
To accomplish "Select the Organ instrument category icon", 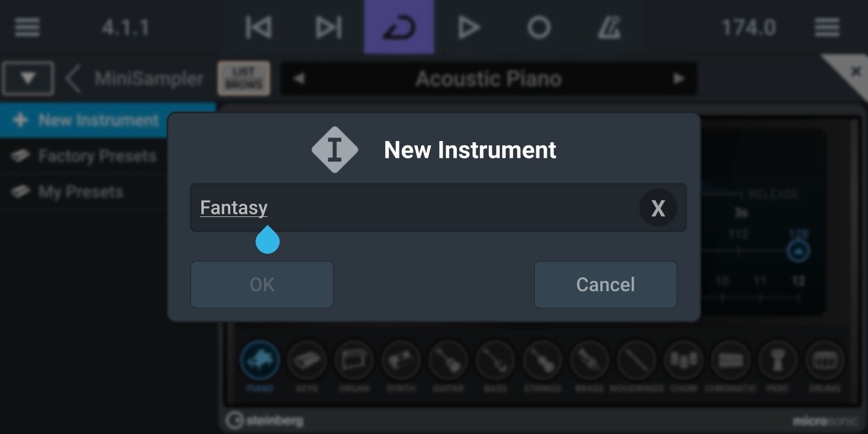I will click(x=354, y=361).
